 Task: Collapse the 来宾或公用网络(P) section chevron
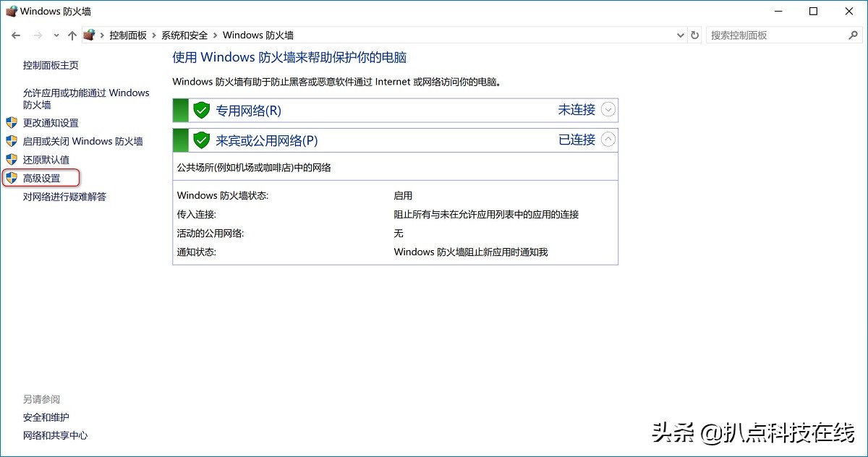click(x=608, y=140)
